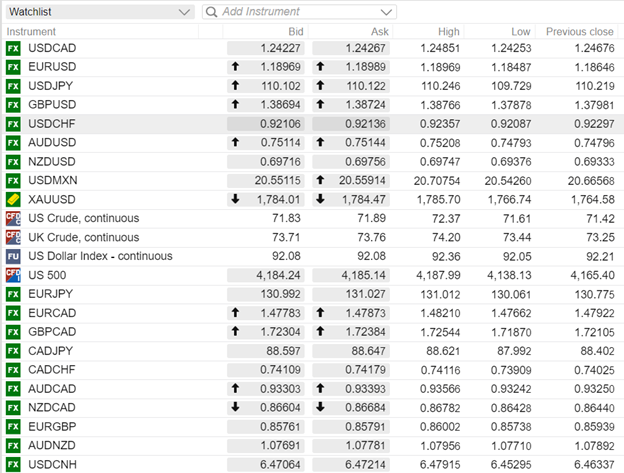The image size is (624, 473).
Task: Click the FX icon next to EURGBP
Action: click(x=13, y=426)
